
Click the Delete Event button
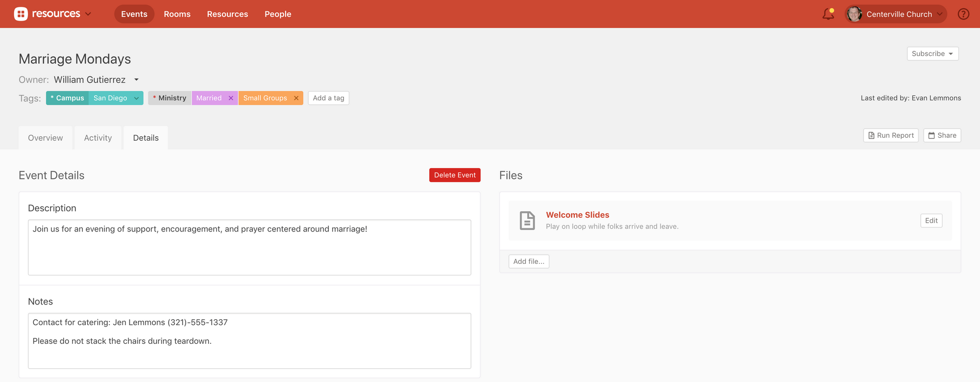point(454,175)
